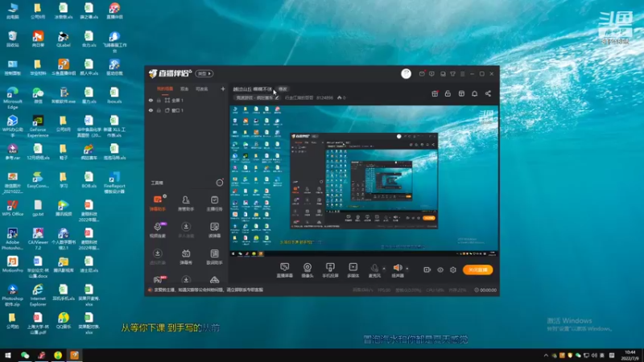Open the Windows Start menu
This screenshot has width=644, height=362.
(x=7, y=355)
